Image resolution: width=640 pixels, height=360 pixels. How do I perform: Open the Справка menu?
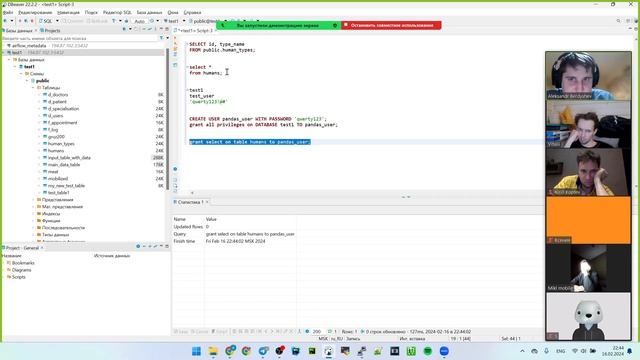tap(192, 13)
